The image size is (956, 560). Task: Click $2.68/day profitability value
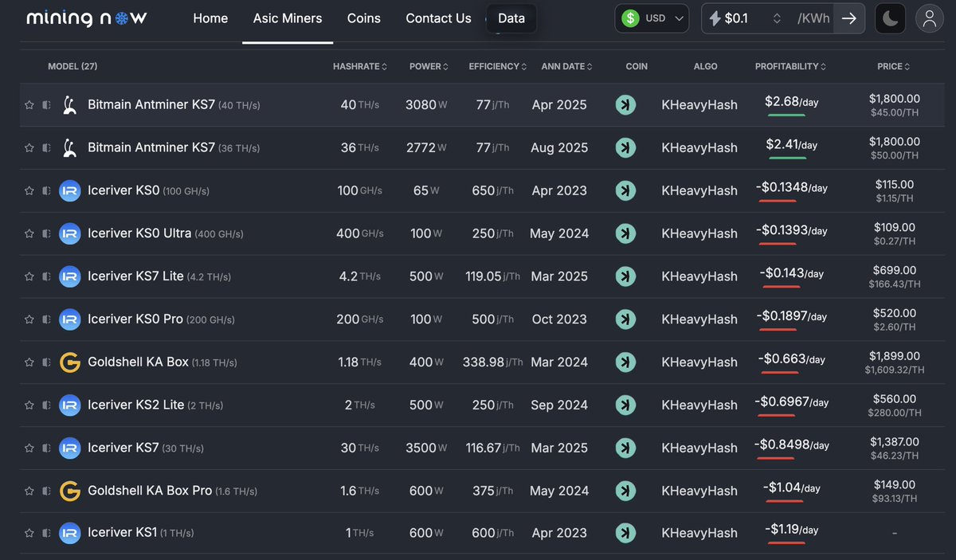[791, 102]
